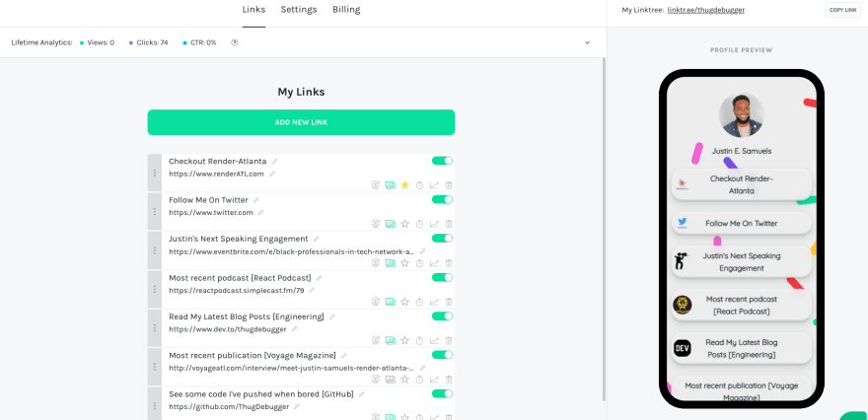Viewport: 868px width, 420px height.
Task: Click thumbnail image icon for Checkout Render-Atlanta
Action: [x=391, y=184]
